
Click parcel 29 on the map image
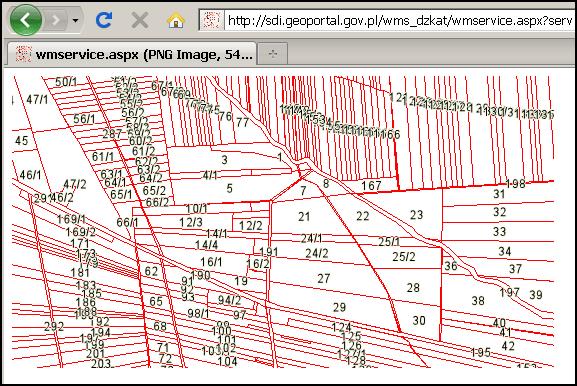[x=339, y=307]
